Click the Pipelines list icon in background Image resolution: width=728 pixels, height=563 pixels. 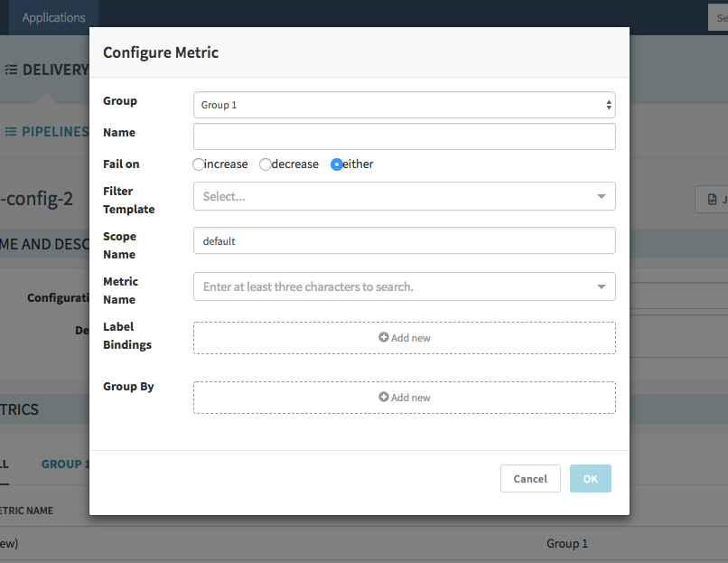coord(11,131)
